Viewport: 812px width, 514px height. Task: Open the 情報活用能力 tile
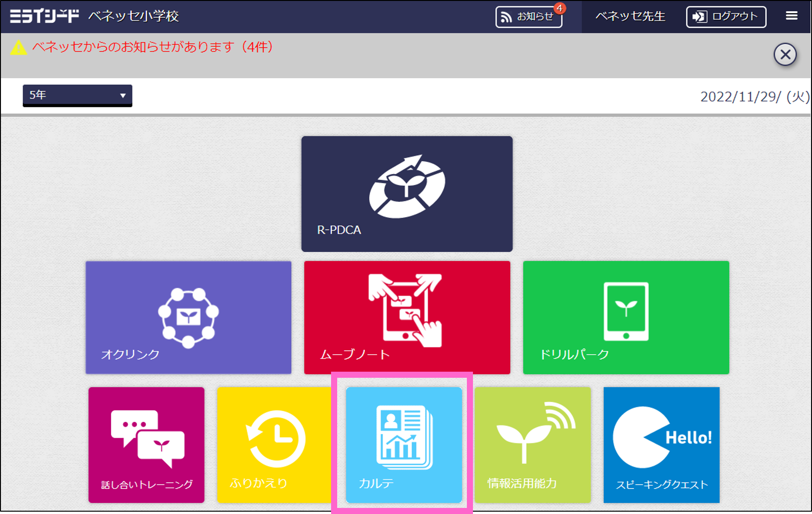pos(532,445)
